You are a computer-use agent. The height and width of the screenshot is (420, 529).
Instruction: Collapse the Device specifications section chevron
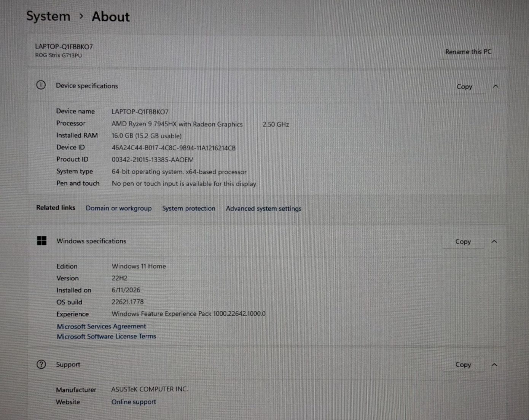tap(496, 86)
